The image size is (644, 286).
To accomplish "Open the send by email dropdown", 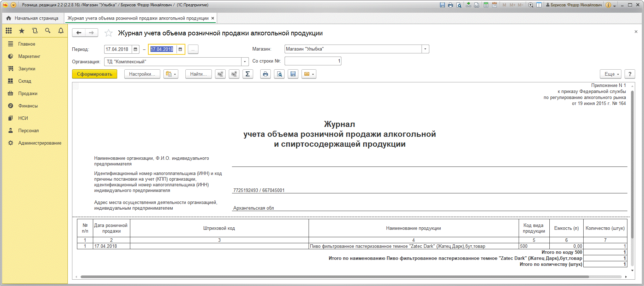I will [309, 74].
